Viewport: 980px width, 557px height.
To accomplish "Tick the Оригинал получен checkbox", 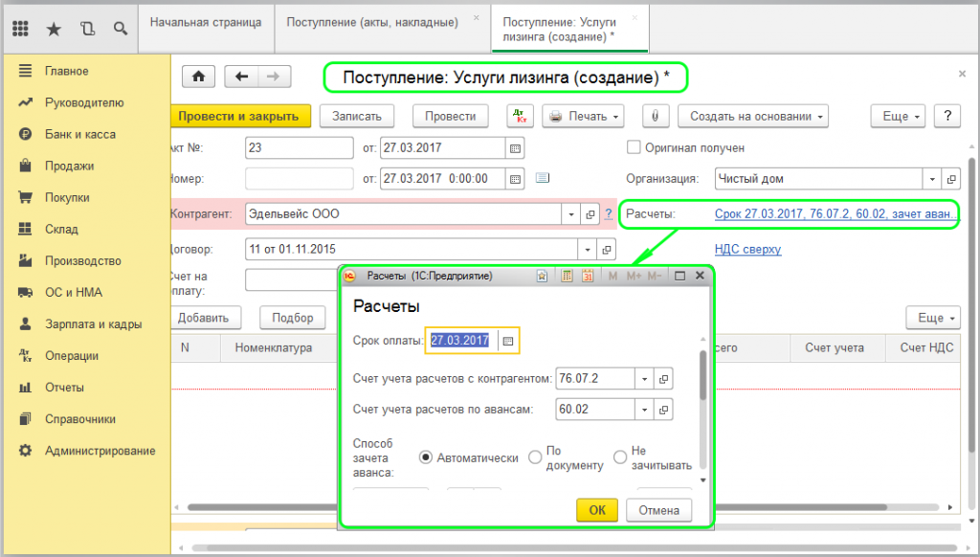I will [633, 147].
